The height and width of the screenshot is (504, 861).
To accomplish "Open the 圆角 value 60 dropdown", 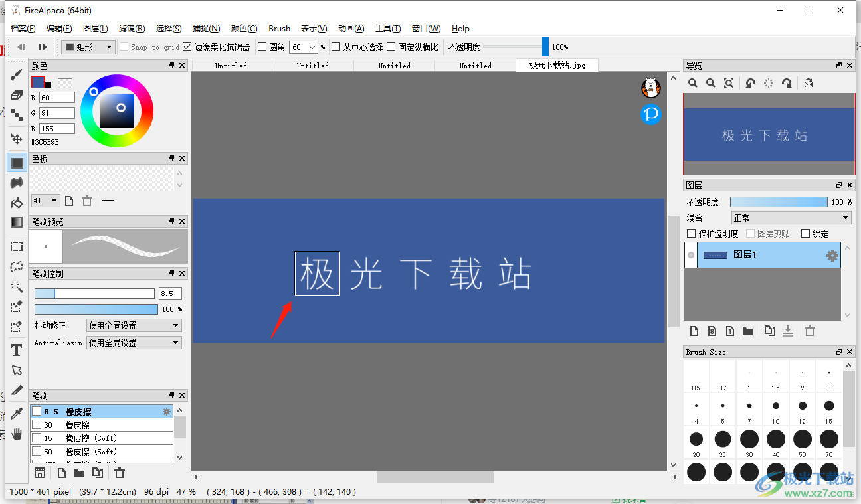I will tap(303, 47).
